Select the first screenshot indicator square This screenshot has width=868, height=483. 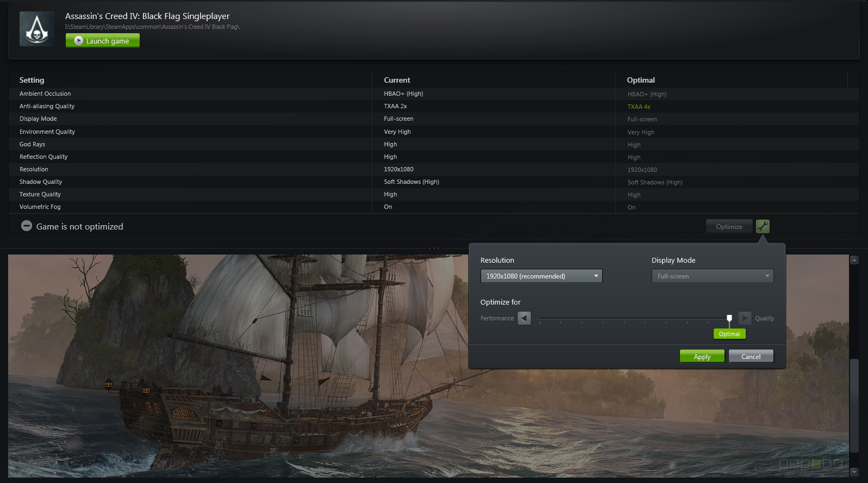(783, 463)
